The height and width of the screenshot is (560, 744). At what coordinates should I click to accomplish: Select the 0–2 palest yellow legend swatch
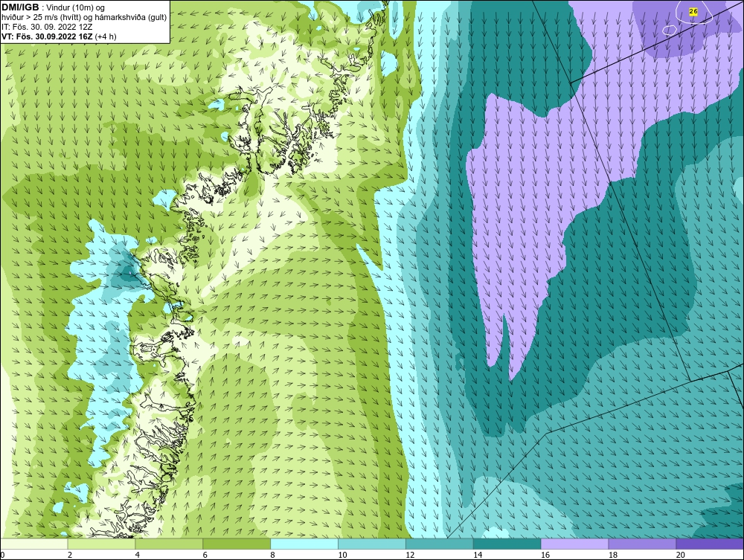click(34, 544)
